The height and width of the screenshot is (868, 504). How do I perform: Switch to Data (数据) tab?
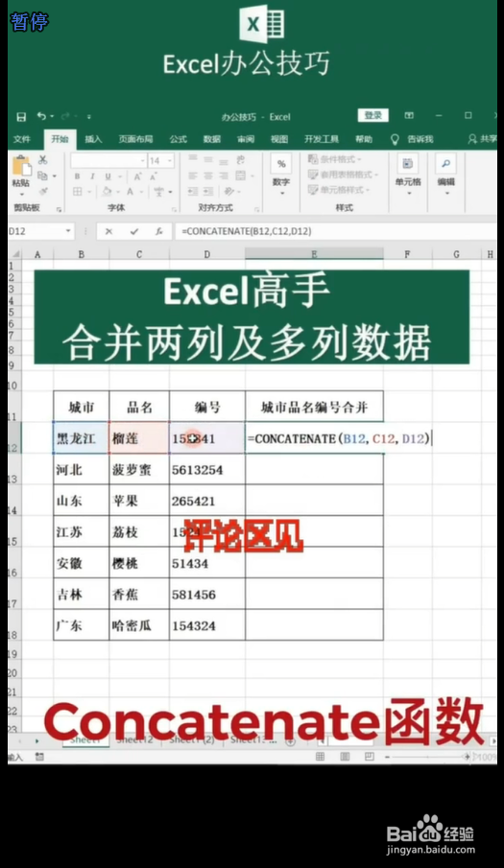click(211, 139)
